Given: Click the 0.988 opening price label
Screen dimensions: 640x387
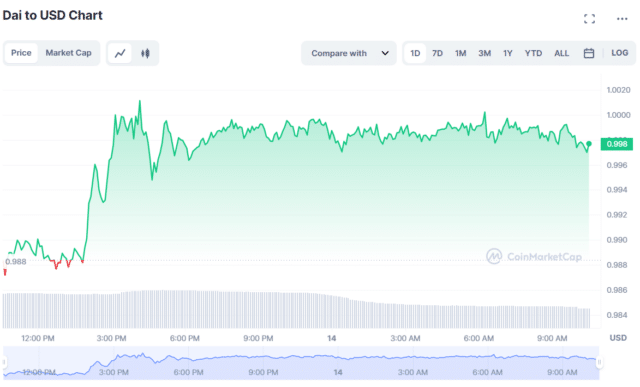Looking at the screenshot, I should [x=16, y=262].
